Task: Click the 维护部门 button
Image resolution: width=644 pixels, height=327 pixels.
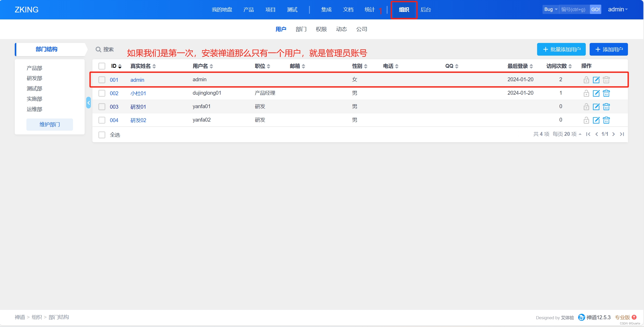Action: pyautogui.click(x=50, y=124)
